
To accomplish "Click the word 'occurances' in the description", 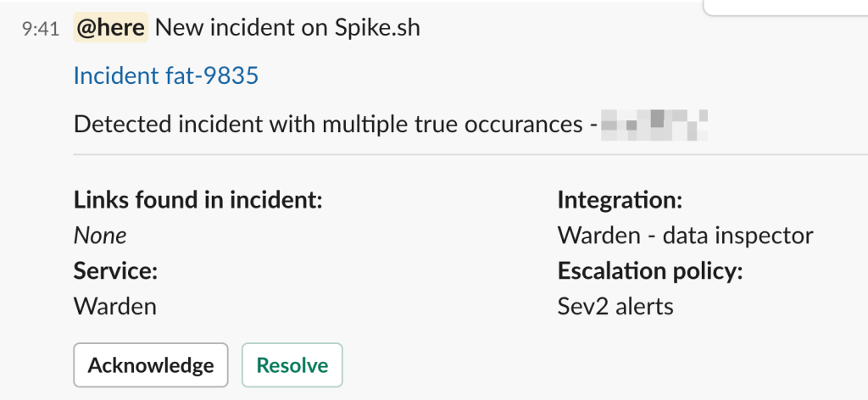I will (522, 125).
